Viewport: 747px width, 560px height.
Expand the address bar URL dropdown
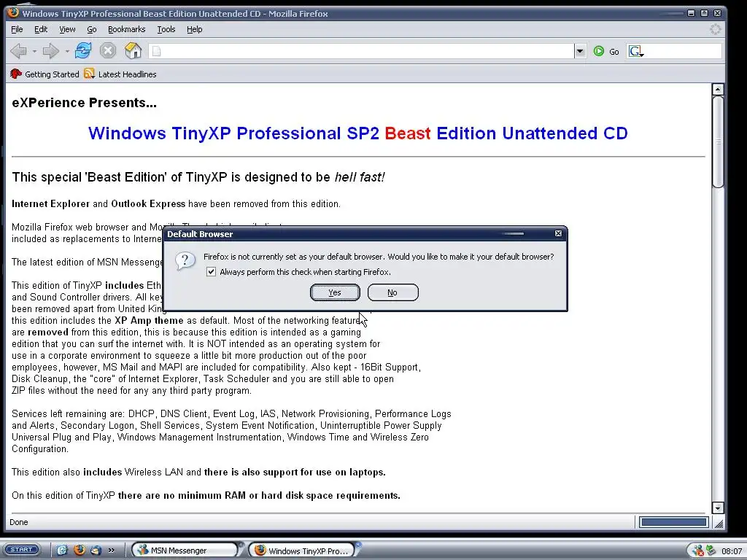580,51
